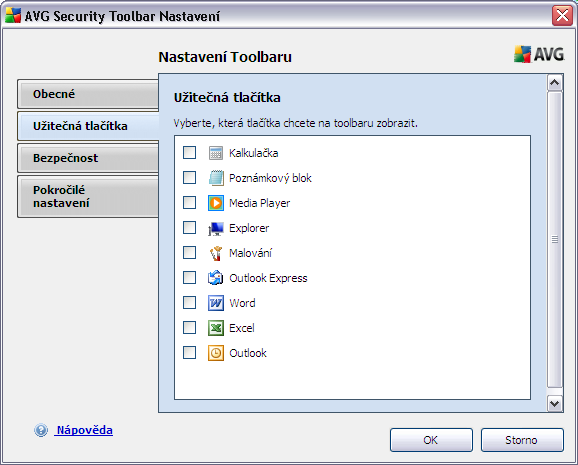Click the Word icon
Viewport: 578px width, 465px height.
[x=216, y=303]
